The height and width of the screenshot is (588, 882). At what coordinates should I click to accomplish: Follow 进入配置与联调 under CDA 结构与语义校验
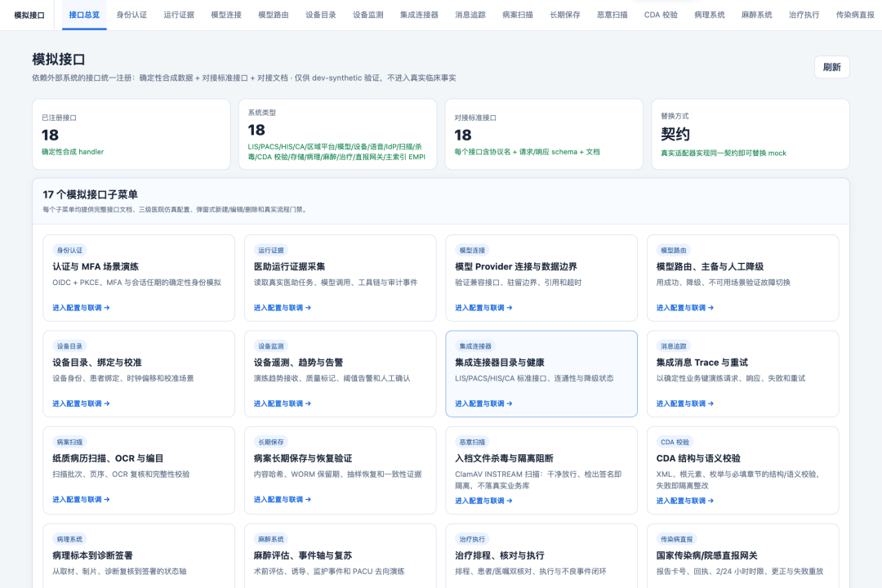click(685, 501)
